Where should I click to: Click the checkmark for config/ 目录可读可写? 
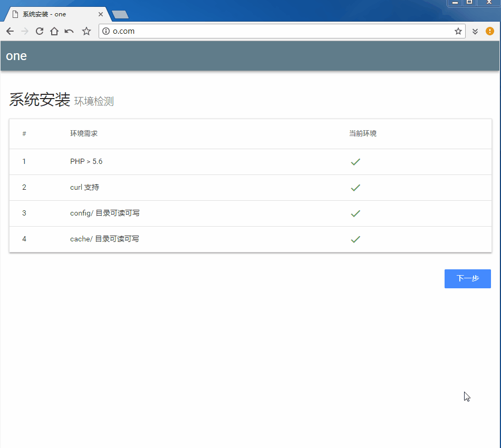pos(355,213)
